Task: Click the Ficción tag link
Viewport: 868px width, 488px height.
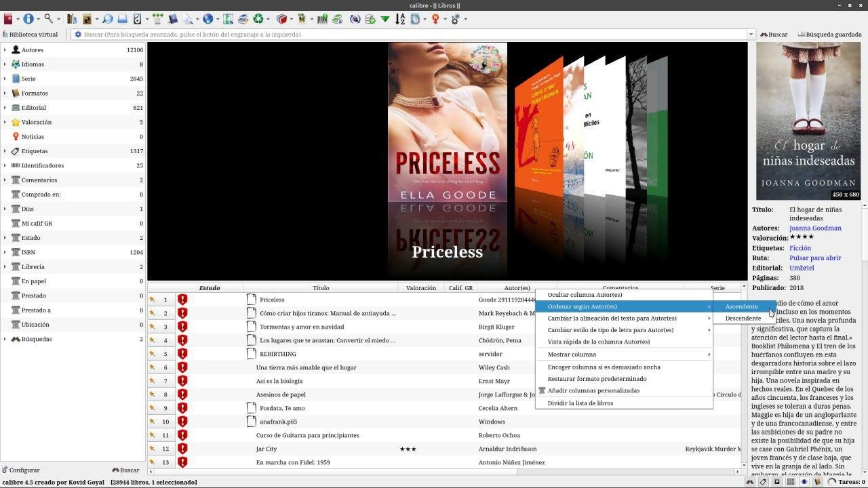Action: (x=800, y=248)
